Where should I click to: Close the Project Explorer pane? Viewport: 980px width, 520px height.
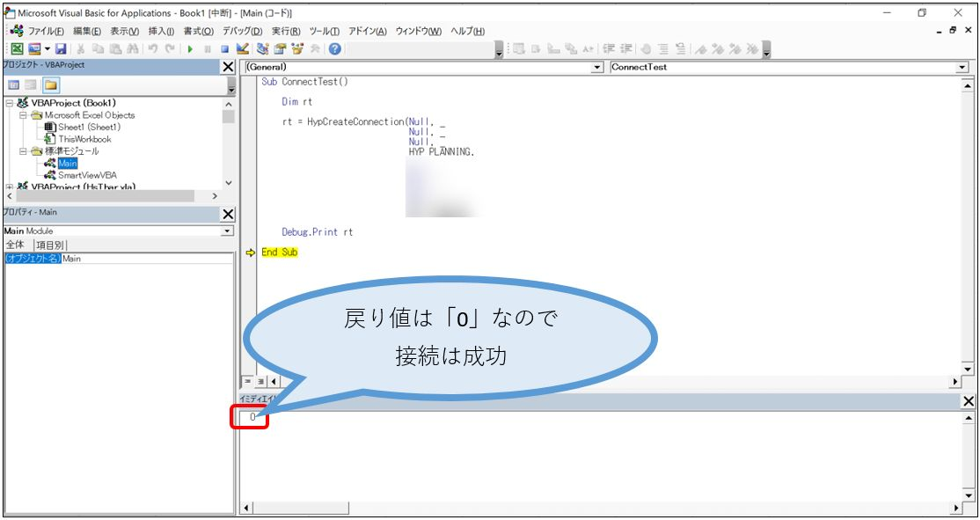tap(228, 67)
